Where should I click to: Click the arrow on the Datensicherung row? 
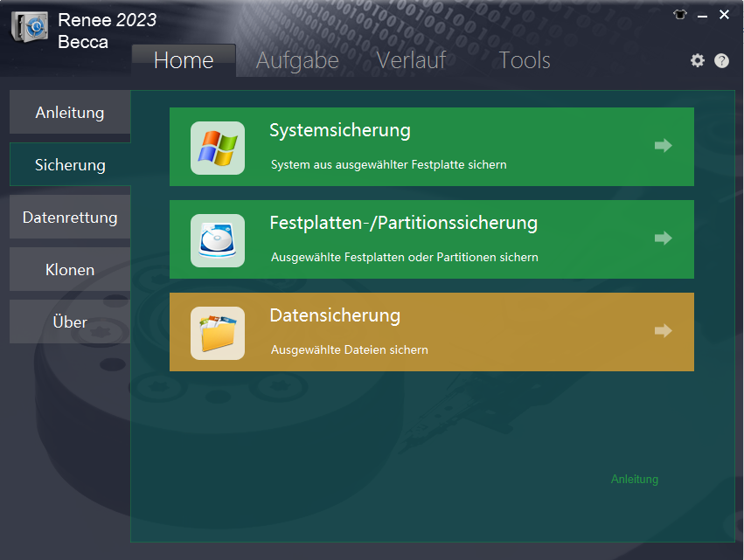[x=663, y=330]
